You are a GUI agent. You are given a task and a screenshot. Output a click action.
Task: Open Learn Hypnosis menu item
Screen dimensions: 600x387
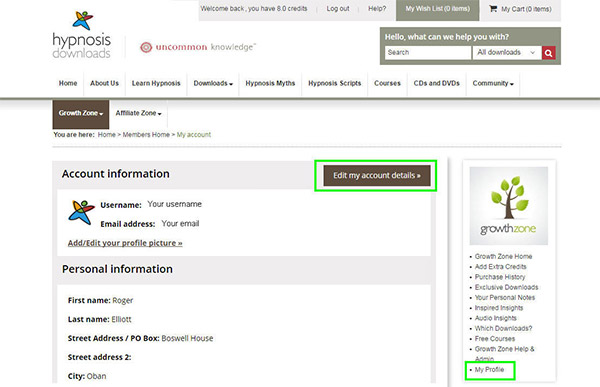pos(156,83)
